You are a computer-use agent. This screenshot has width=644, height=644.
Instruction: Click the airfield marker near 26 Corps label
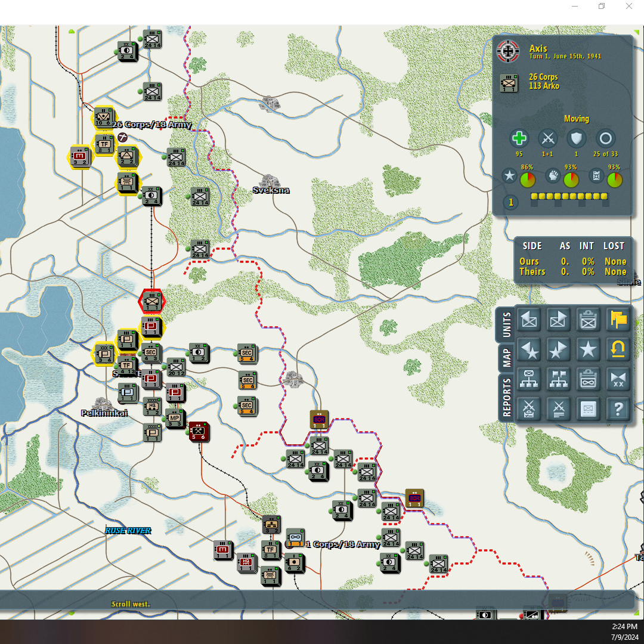122,137
